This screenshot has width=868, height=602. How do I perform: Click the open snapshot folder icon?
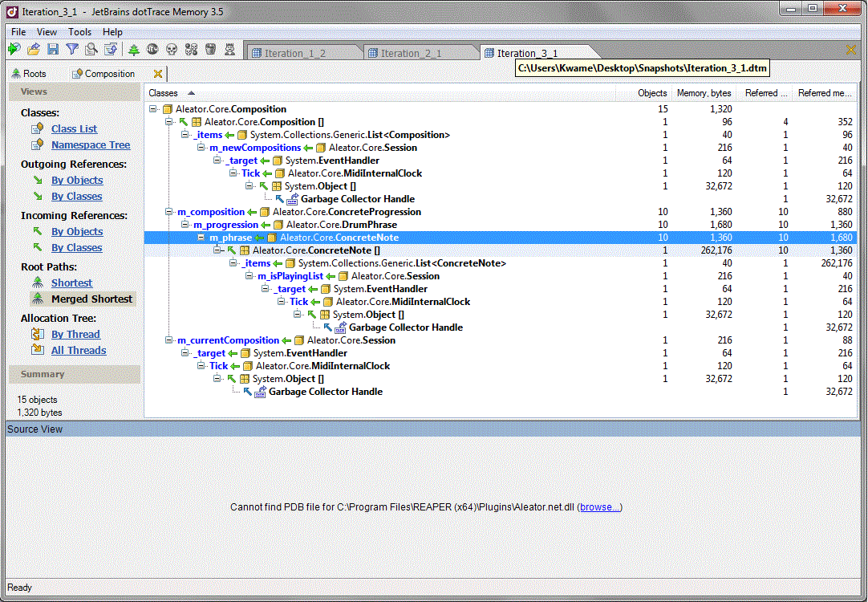(34, 49)
